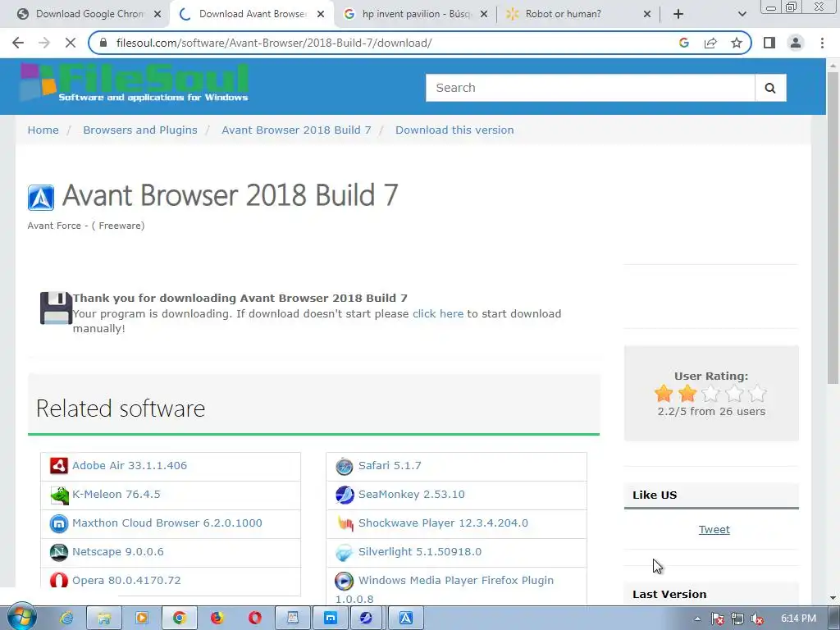Screen dimensions: 840x630
Task: Click the volume tray icon
Action: (757, 619)
